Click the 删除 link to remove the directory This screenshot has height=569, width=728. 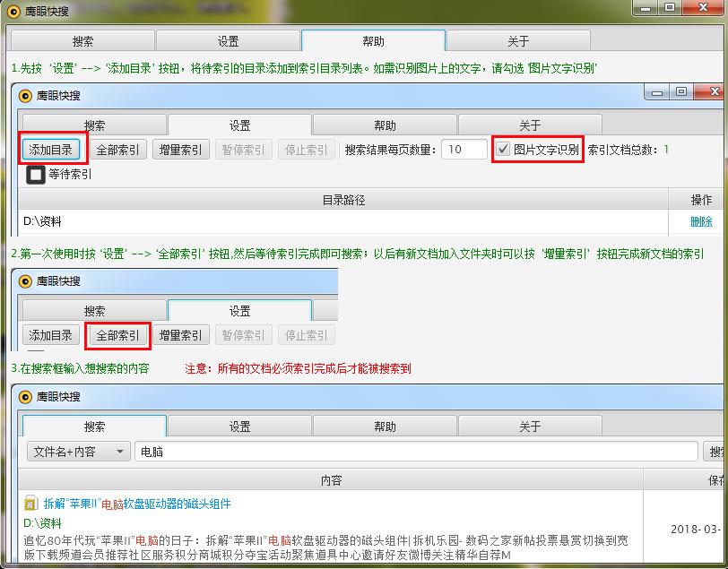click(700, 220)
